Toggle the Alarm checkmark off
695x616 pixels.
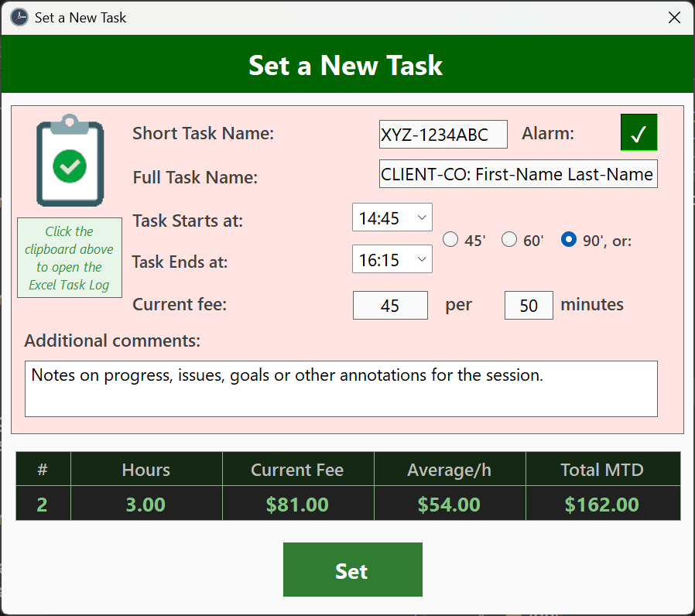(639, 132)
